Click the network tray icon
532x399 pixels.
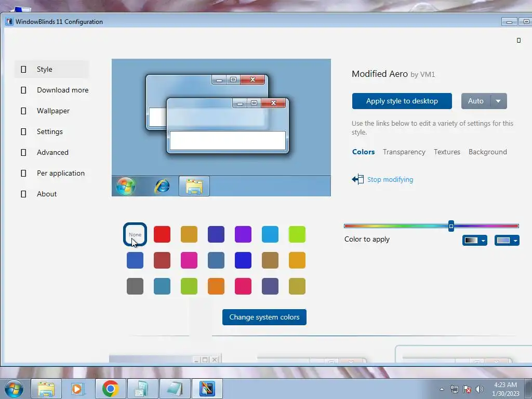[x=454, y=389]
